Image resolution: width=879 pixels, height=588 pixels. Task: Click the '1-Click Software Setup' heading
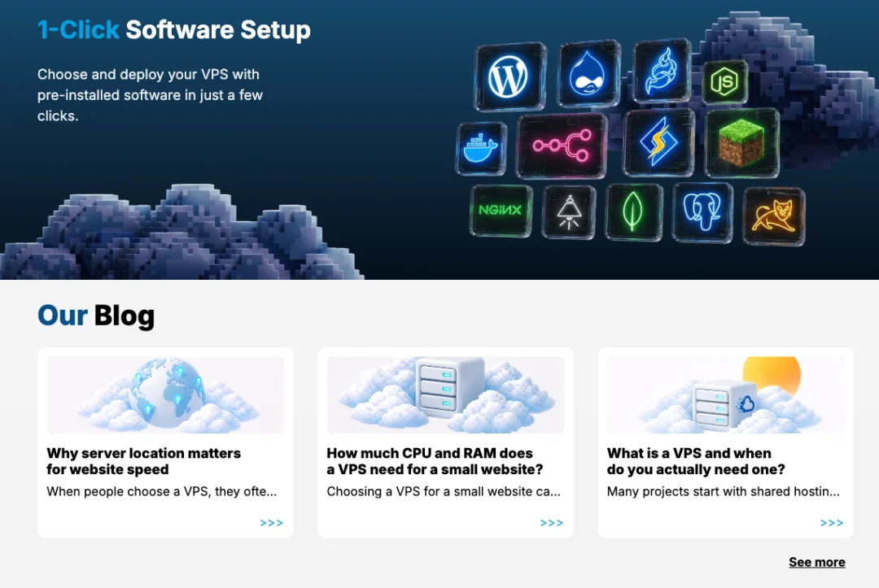click(x=174, y=29)
